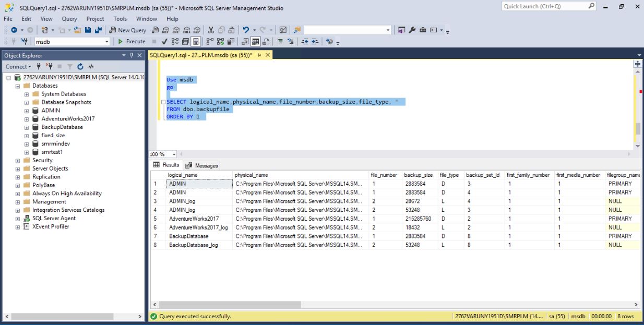Viewport: 644px width, 325px height.
Task: Select the Results tab
Action: pos(166,165)
